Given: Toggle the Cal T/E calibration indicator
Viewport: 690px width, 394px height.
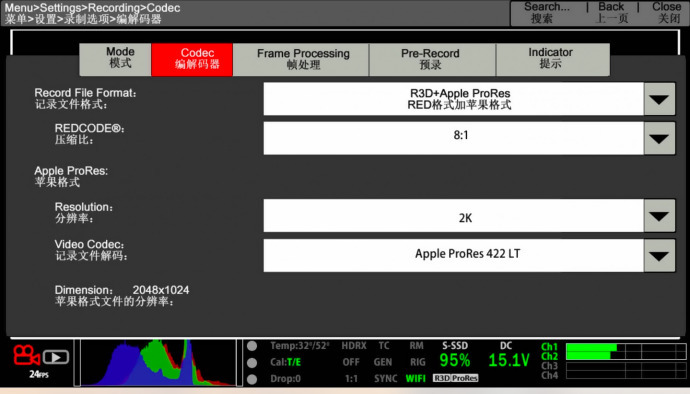Looking at the screenshot, I should click(285, 362).
